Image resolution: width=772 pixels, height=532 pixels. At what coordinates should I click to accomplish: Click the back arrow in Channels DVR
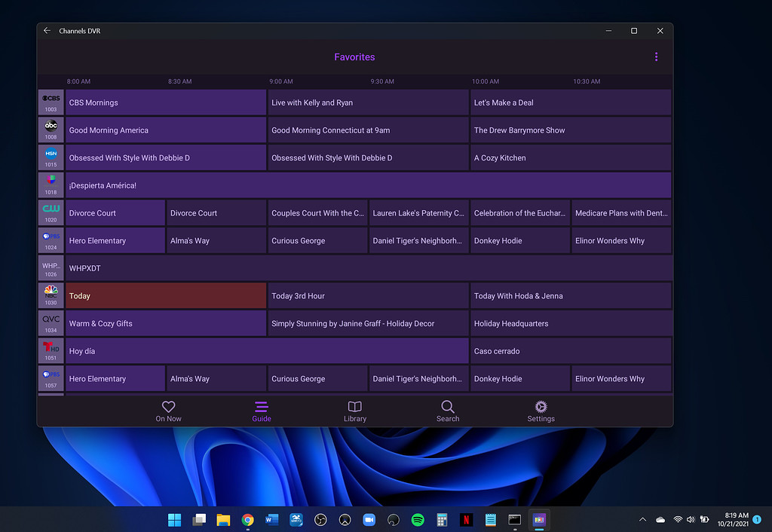pos(46,31)
